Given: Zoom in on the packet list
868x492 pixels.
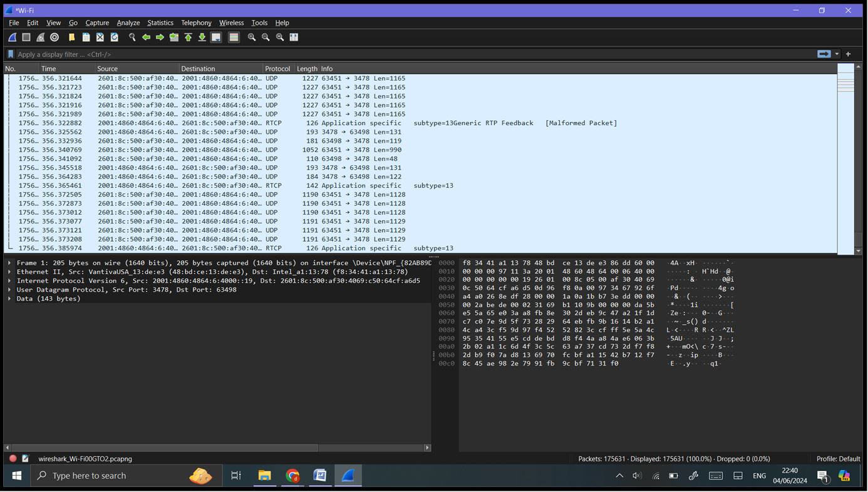Looking at the screenshot, I should tap(251, 37).
